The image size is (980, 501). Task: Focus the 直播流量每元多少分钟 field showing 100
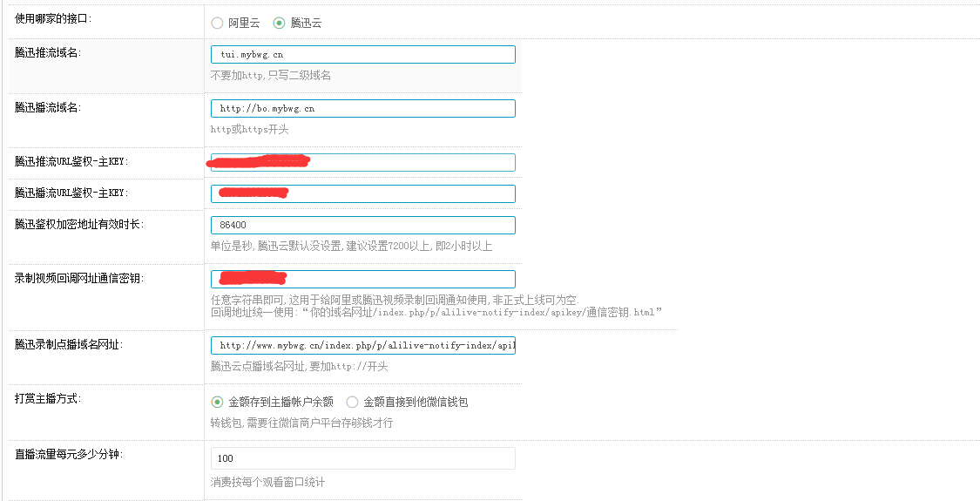click(x=362, y=458)
